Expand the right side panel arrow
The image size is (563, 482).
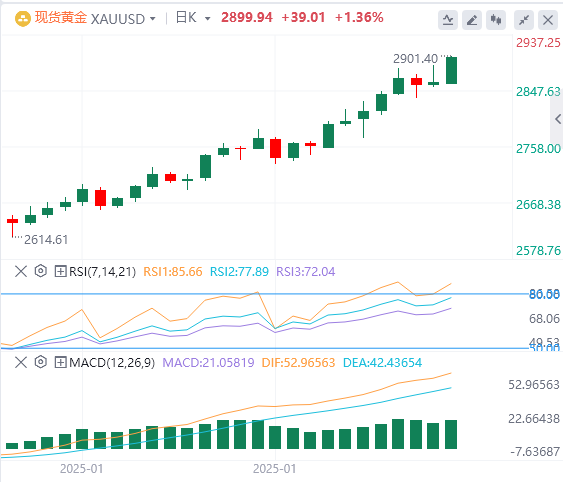tap(557, 119)
